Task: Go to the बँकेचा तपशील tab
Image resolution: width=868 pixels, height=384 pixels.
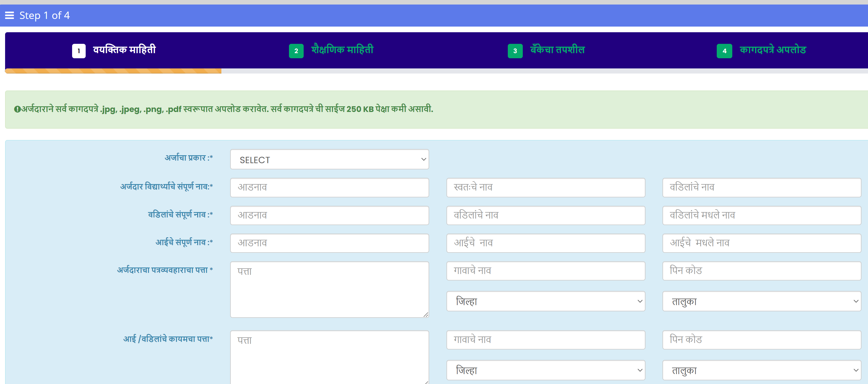Action: click(x=558, y=50)
